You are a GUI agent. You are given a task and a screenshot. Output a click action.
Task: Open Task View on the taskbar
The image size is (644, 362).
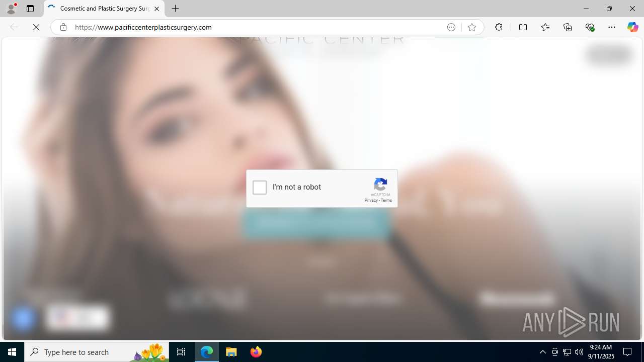click(181, 352)
